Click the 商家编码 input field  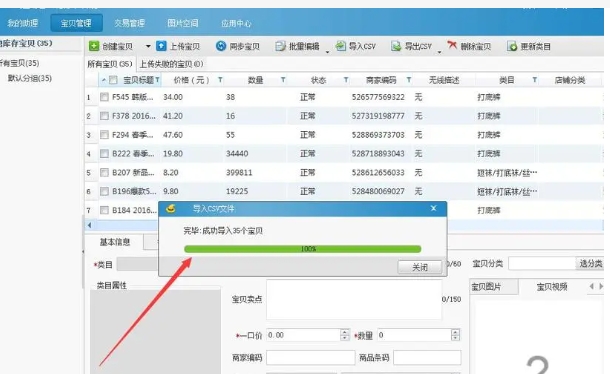310,358
